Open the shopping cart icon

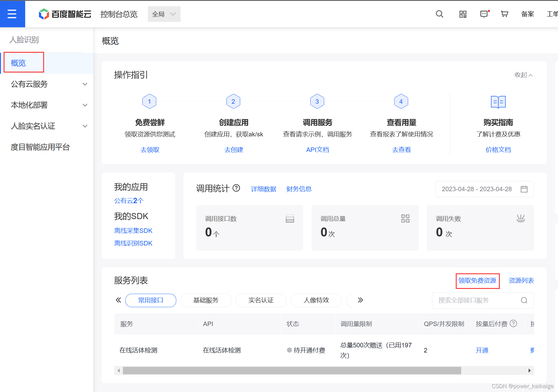[x=504, y=14]
